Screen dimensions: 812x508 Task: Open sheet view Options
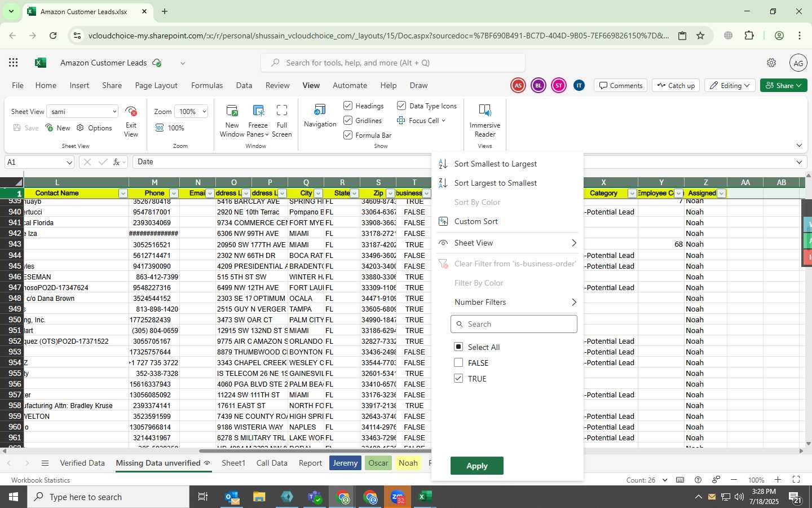pos(94,128)
